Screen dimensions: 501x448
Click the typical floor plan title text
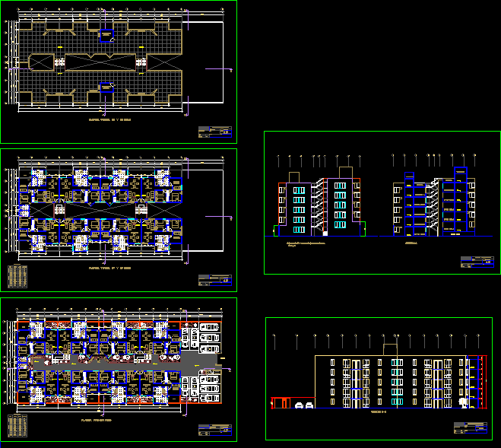(x=110, y=268)
